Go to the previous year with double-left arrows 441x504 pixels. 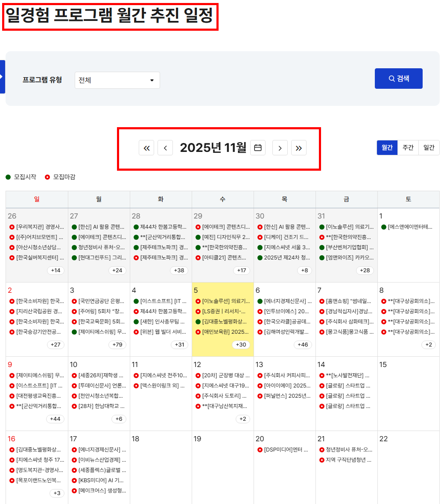click(146, 148)
